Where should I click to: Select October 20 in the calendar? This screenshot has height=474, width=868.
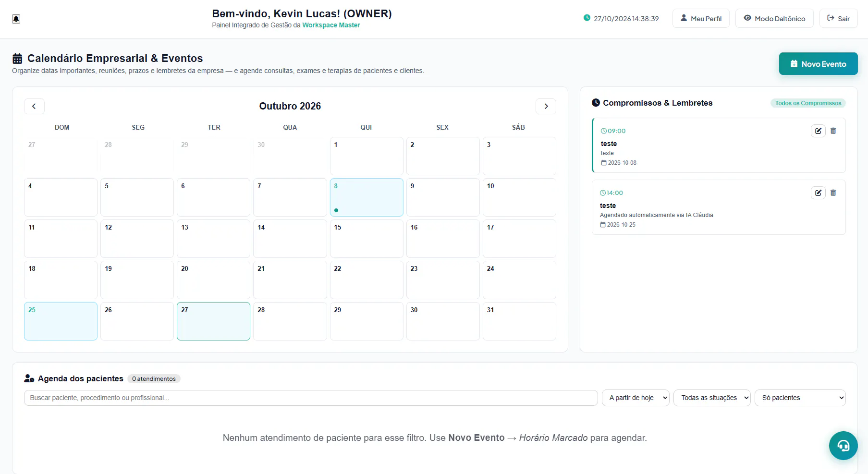pyautogui.click(x=213, y=280)
